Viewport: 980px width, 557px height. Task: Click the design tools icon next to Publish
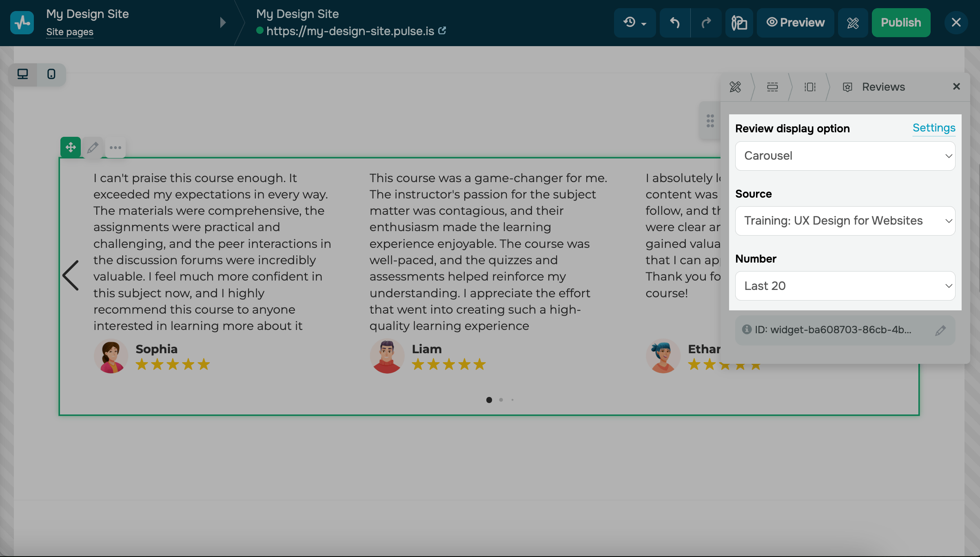pos(853,22)
